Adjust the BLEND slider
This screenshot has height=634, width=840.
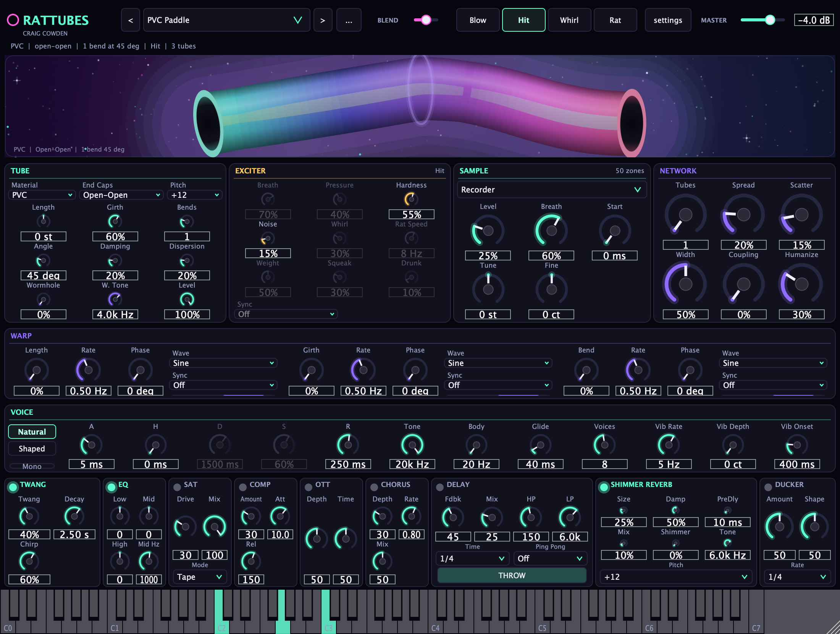coord(426,20)
